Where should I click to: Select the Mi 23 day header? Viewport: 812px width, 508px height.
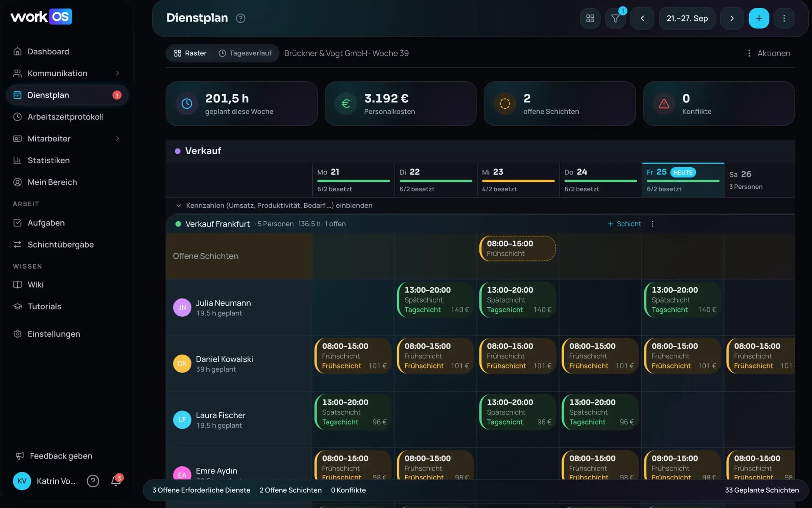518,180
